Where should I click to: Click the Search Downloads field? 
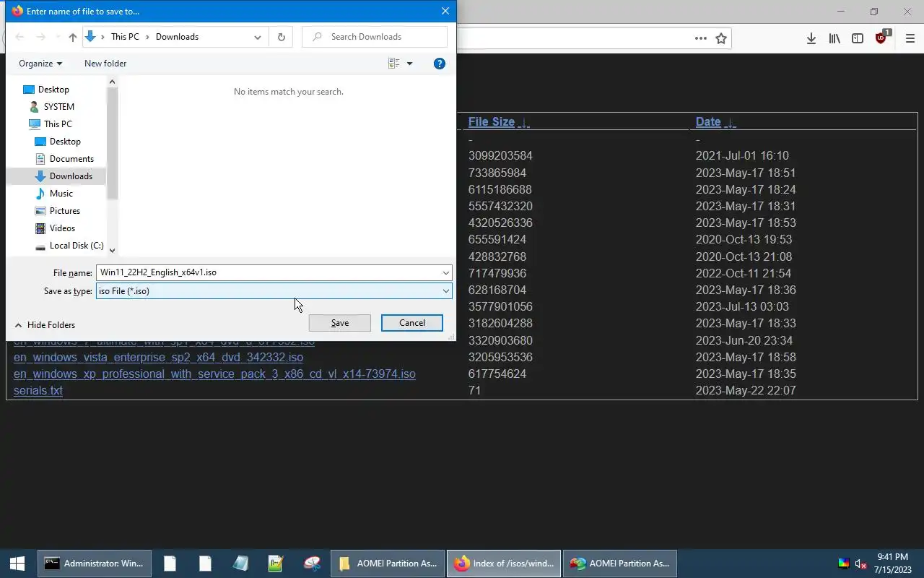[x=375, y=37]
